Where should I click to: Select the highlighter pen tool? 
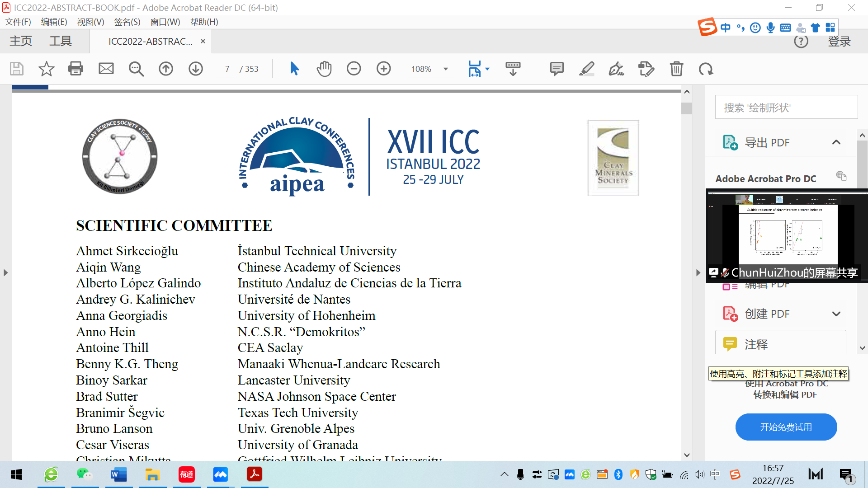[587, 69]
